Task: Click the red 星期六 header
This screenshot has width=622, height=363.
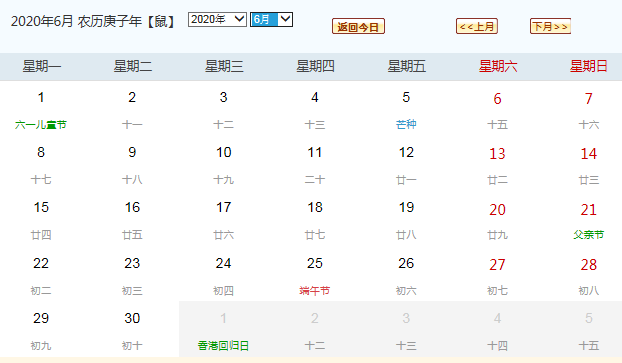Action: pos(498,66)
